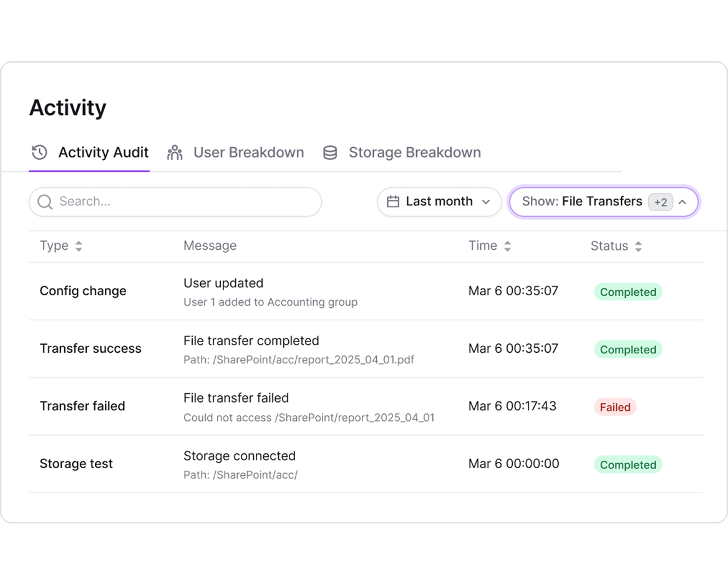Screen dimensions: 728x585
Task: Open the Transfer failed row
Action: (82, 406)
